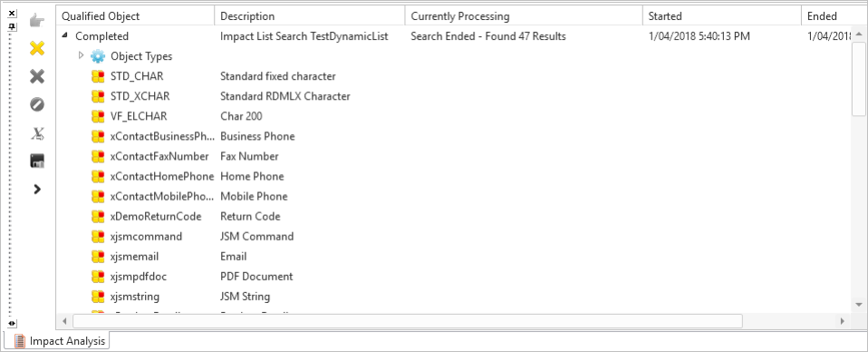This screenshot has height=352, width=868.
Task: Click the crossed-out X italic icon
Action: pos(37,133)
